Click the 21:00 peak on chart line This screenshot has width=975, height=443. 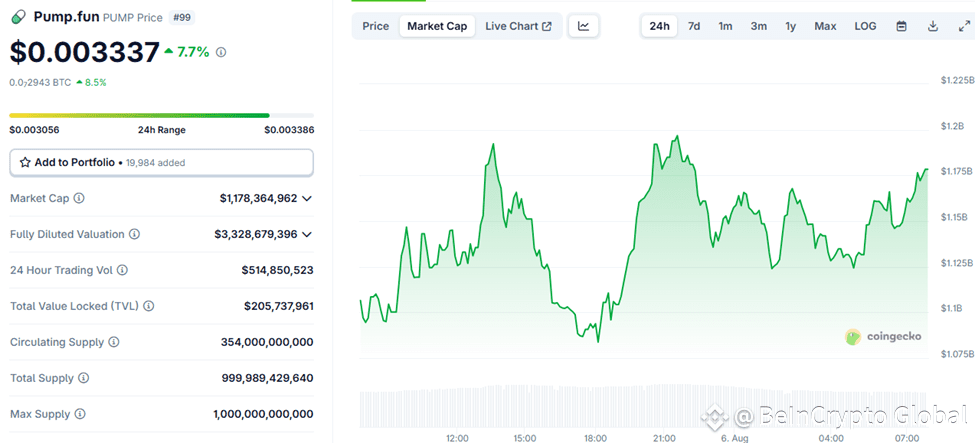[x=677, y=136]
